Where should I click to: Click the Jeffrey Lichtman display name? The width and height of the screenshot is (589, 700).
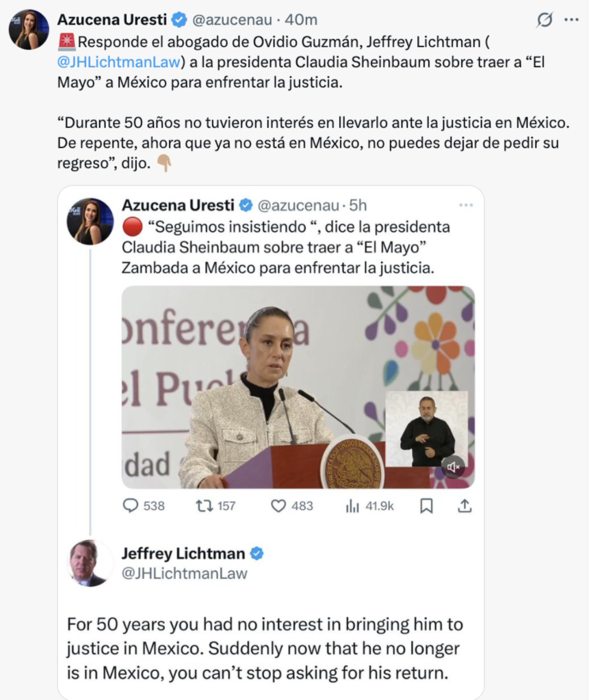[184, 553]
